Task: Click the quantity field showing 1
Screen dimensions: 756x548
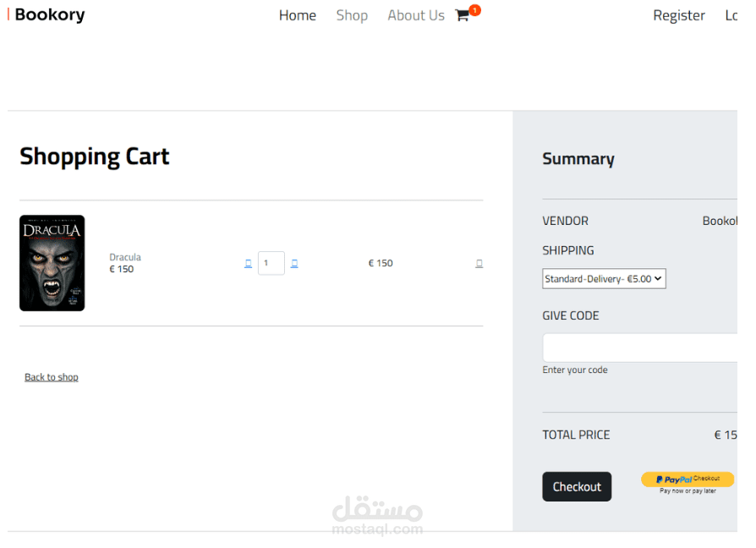Action: point(271,263)
